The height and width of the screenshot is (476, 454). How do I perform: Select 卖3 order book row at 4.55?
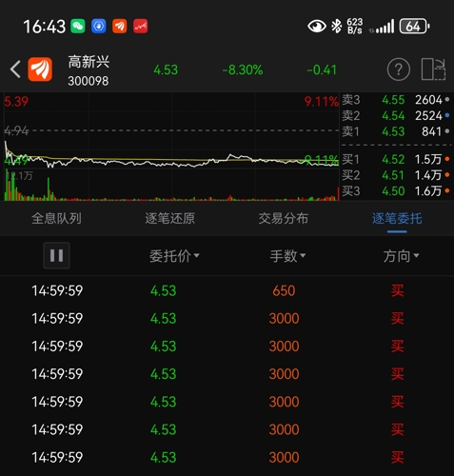396,100
